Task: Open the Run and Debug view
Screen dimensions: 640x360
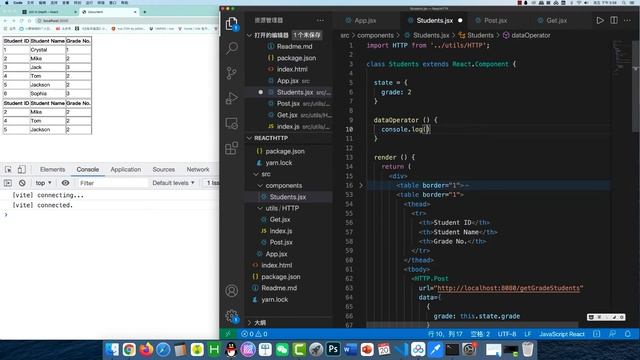Action: pos(231,98)
